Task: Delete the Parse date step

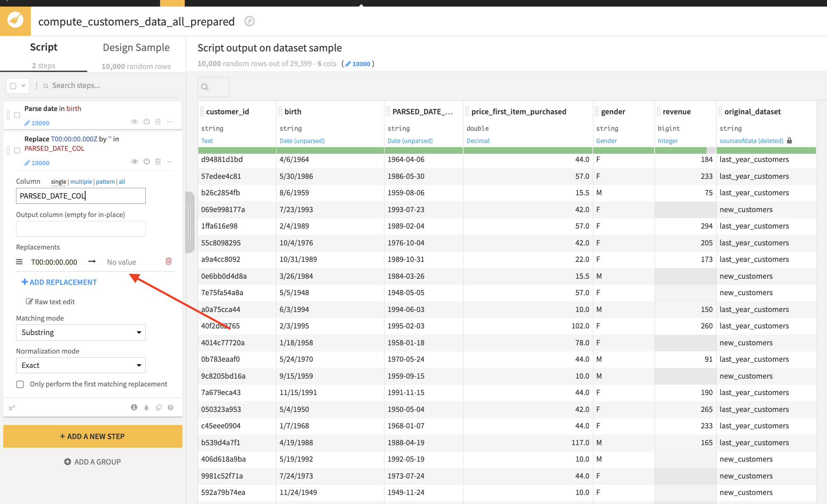Action: coord(158,121)
